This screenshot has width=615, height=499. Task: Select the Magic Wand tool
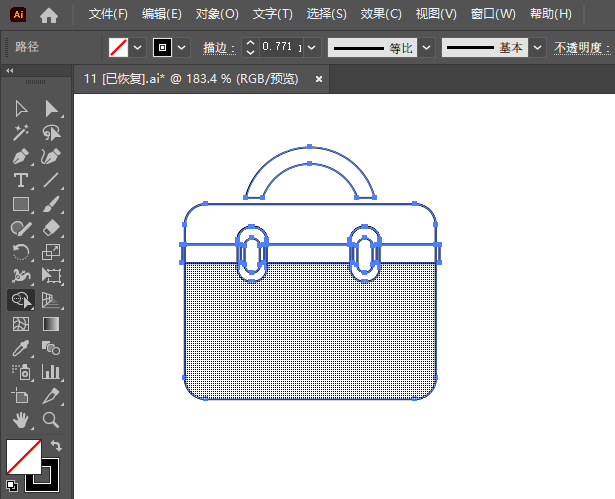click(x=20, y=132)
